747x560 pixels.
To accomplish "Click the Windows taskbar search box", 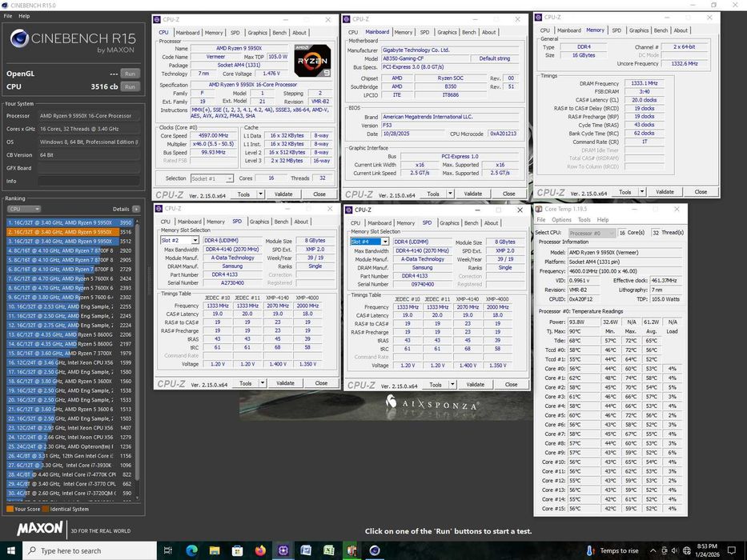I will click(x=90, y=550).
